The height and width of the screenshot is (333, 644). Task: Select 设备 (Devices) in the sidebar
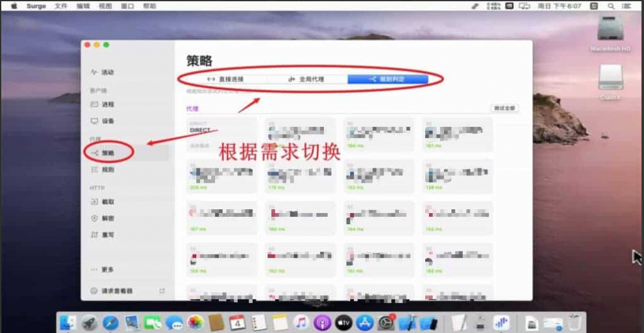click(107, 121)
